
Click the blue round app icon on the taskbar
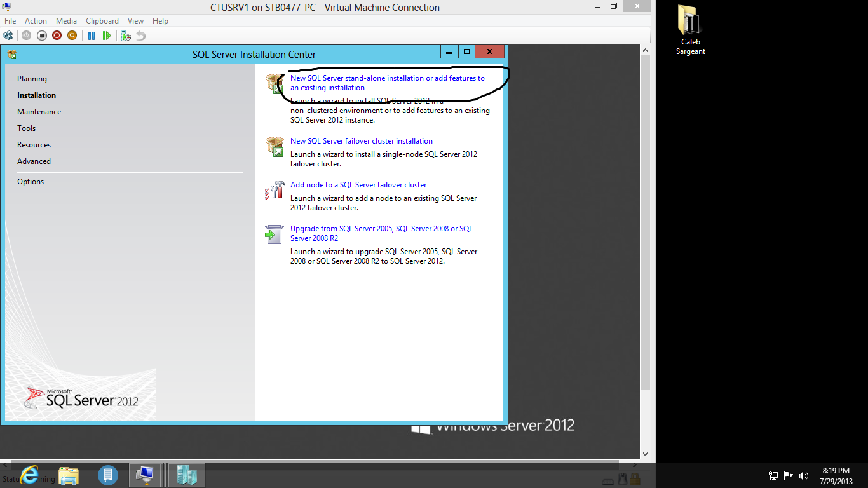click(x=108, y=475)
